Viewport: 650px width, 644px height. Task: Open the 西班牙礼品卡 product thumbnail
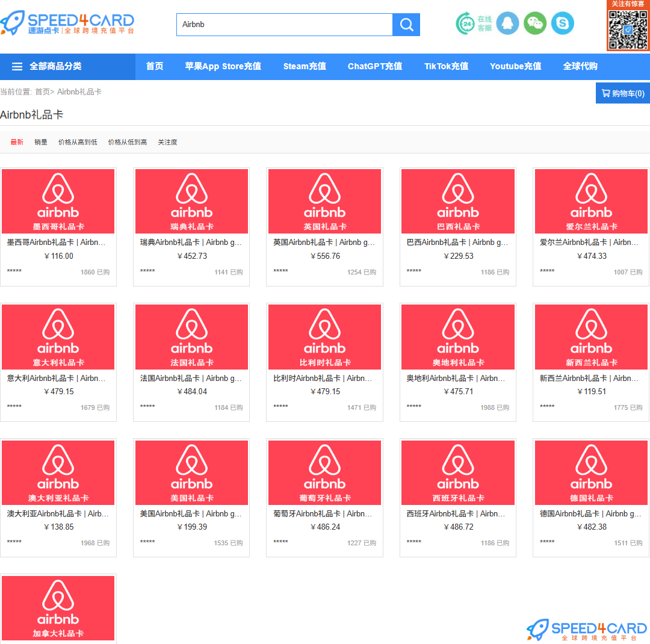pyautogui.click(x=458, y=472)
